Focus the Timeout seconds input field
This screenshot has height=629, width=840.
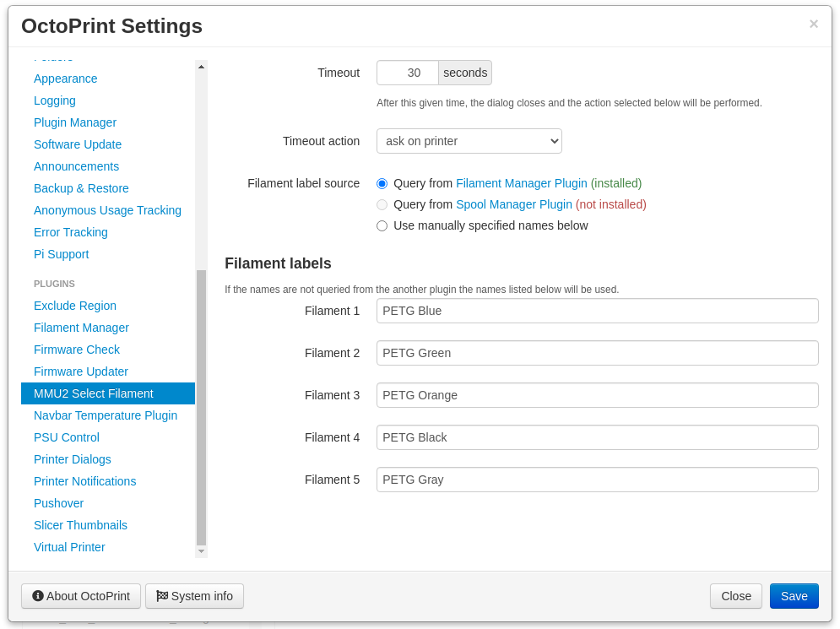coord(408,73)
